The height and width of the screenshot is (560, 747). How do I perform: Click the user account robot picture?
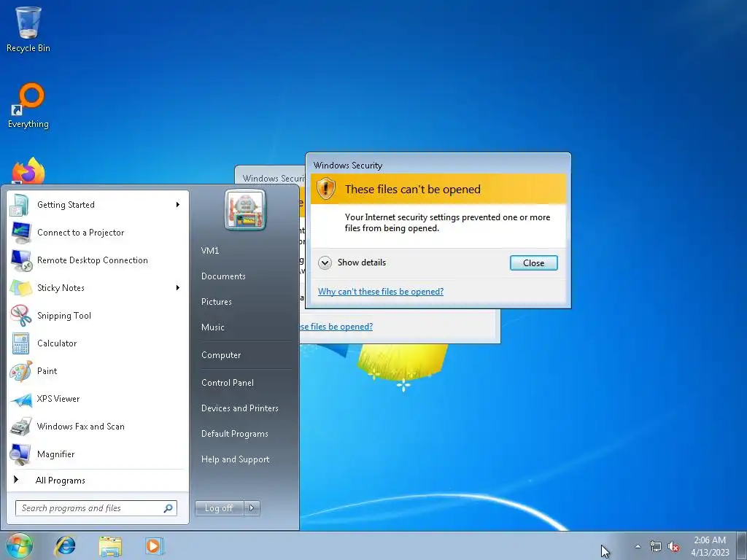(x=245, y=209)
